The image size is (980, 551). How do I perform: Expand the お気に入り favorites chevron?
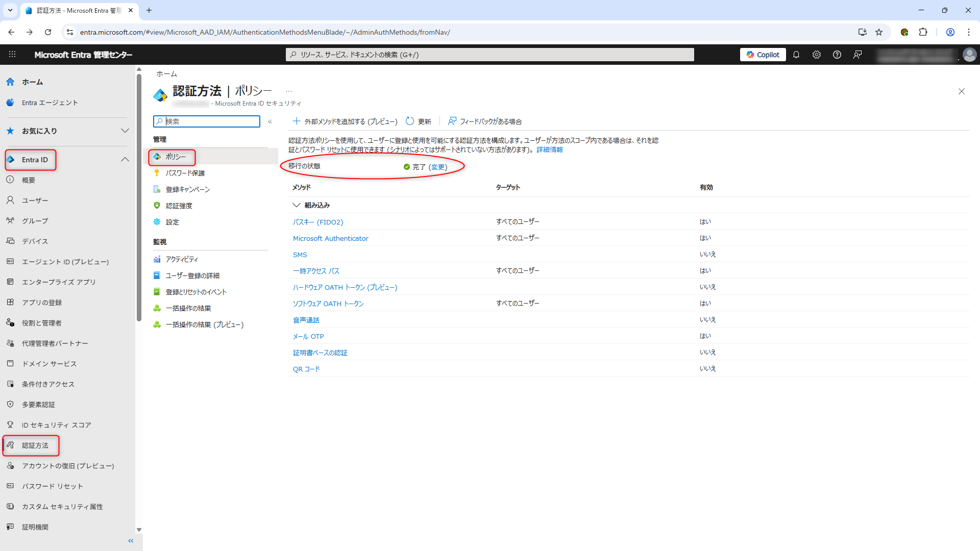point(125,131)
